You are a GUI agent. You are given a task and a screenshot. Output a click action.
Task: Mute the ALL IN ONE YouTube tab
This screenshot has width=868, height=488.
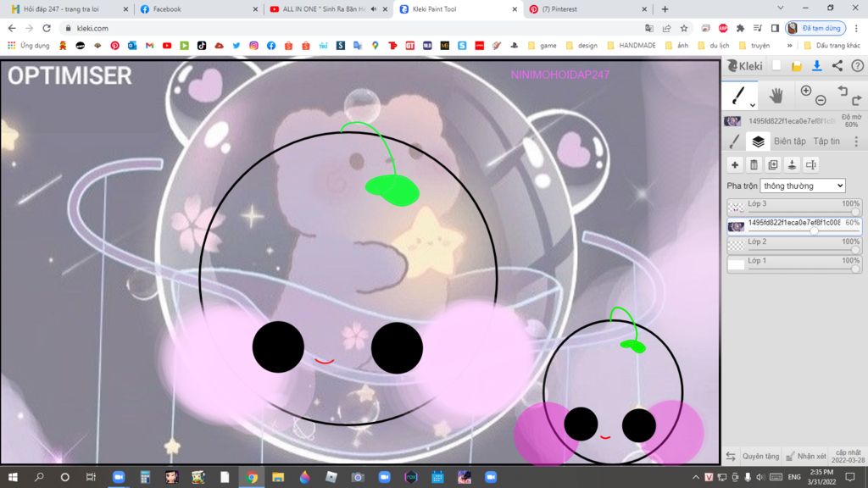click(374, 9)
